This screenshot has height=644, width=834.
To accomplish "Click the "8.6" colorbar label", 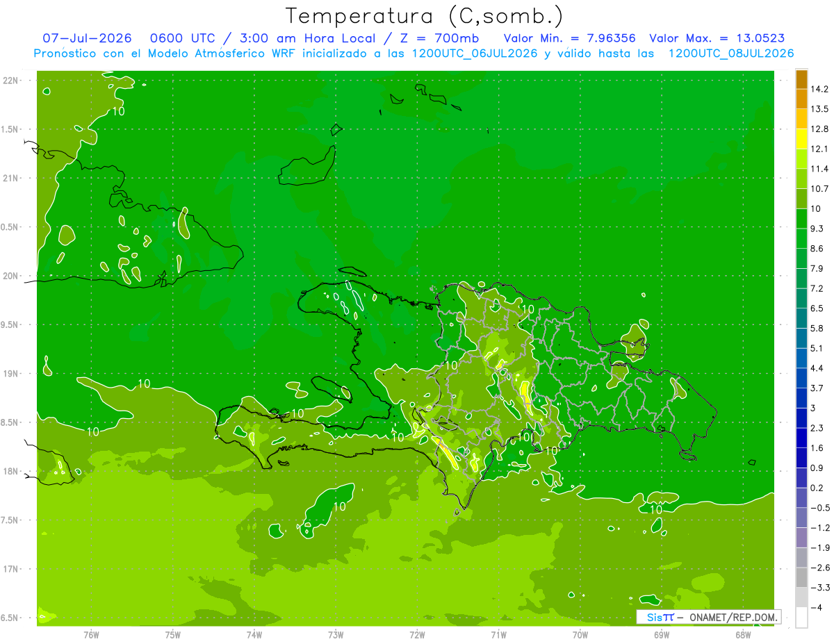I will pyautogui.click(x=817, y=249).
